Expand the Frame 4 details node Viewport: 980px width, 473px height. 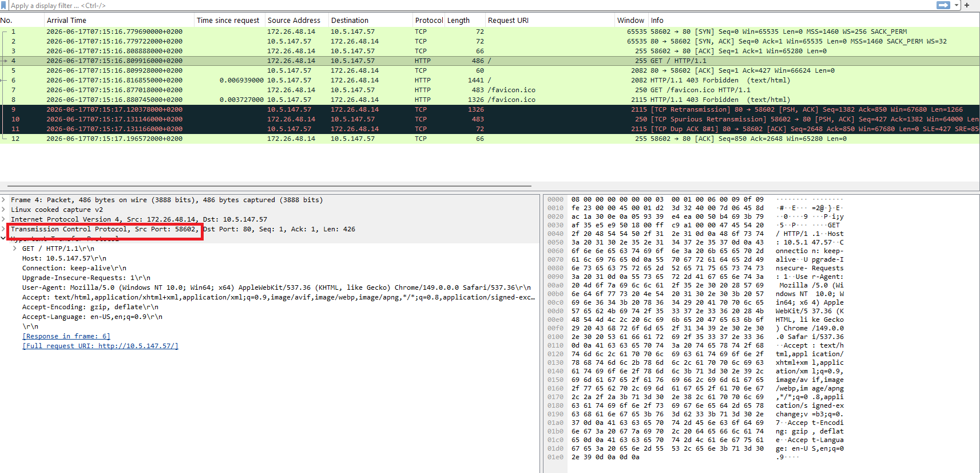[3, 200]
